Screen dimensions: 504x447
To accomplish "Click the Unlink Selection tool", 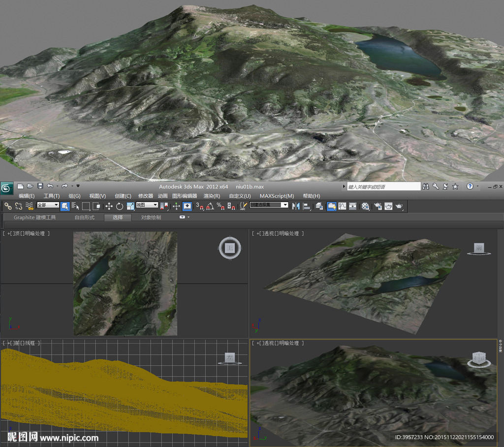I will click(x=19, y=206).
